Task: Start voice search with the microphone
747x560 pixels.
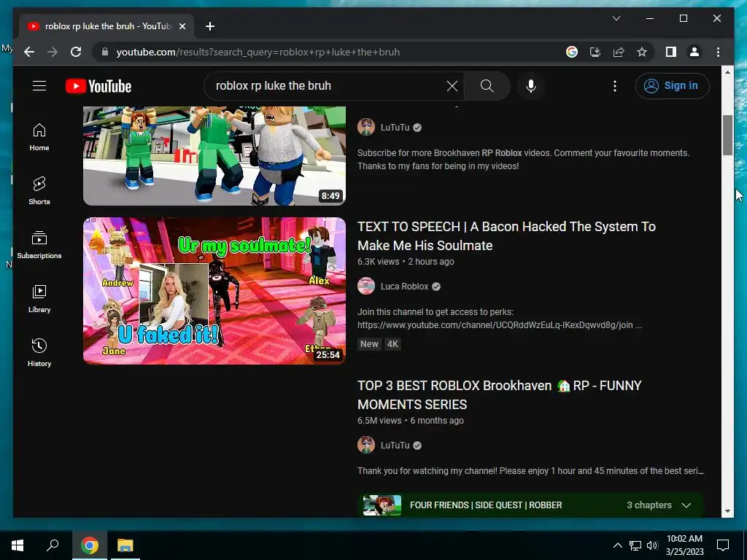Action: pyautogui.click(x=531, y=86)
